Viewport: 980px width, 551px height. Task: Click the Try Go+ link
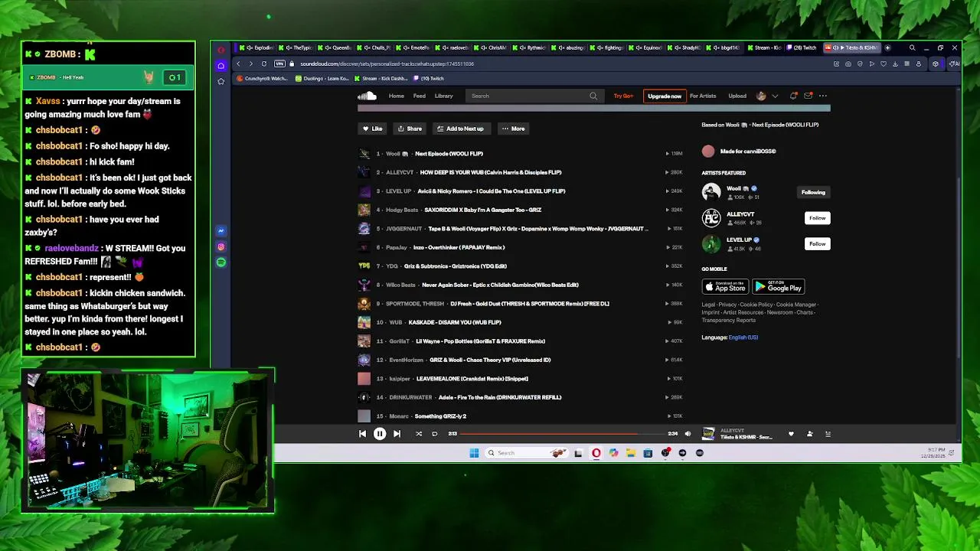623,96
